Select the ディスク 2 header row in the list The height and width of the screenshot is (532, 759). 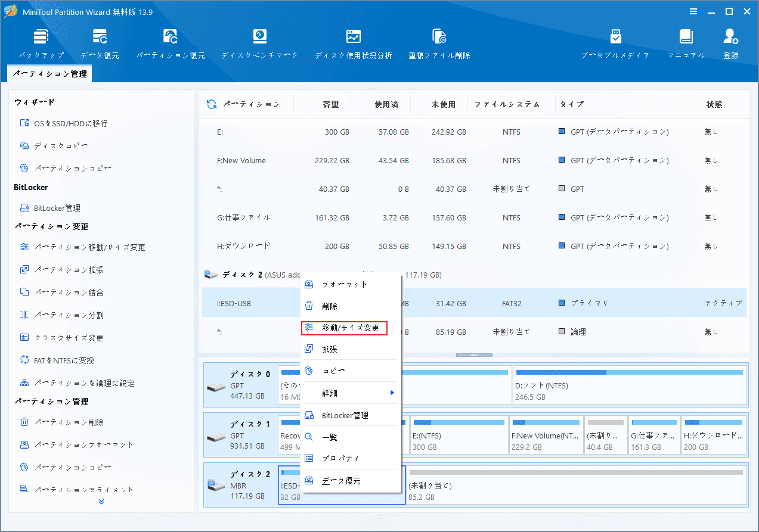point(474,275)
